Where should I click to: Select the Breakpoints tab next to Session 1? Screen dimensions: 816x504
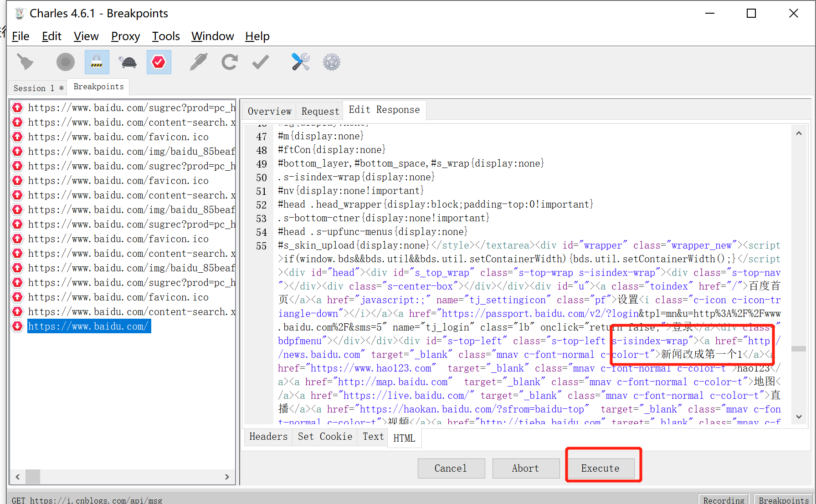pos(98,87)
